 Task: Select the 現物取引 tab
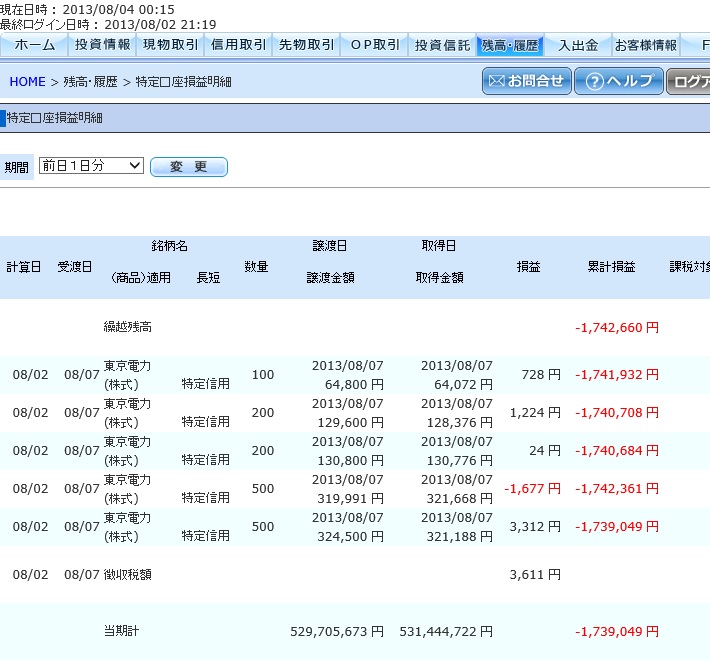[x=170, y=45]
